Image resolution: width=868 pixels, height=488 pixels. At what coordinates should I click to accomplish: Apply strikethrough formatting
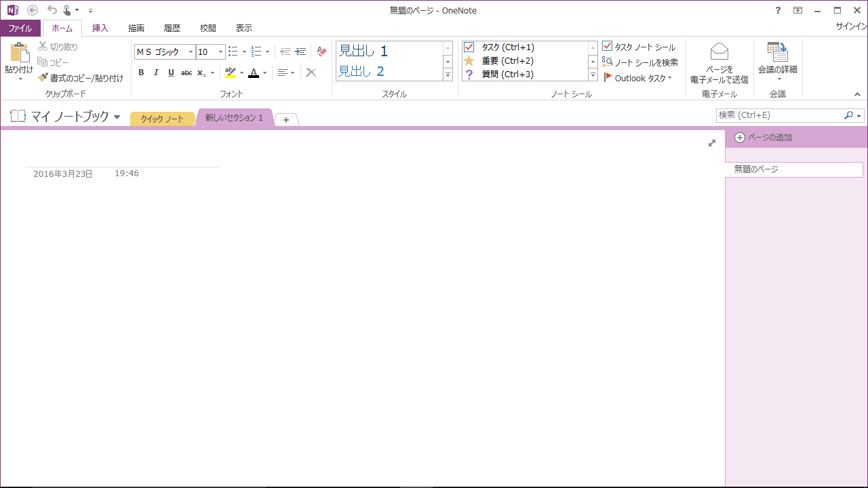tap(186, 73)
